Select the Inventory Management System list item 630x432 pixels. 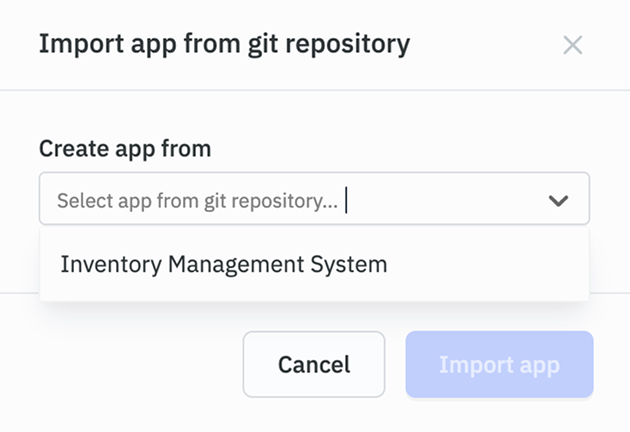click(x=223, y=265)
